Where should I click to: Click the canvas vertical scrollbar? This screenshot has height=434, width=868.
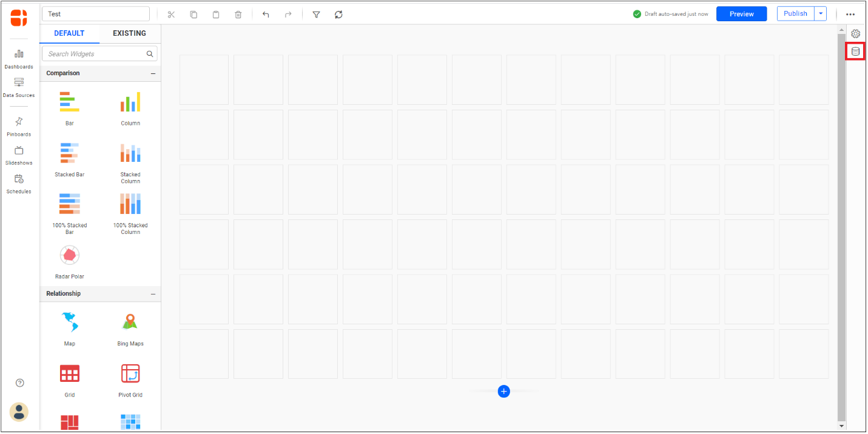[x=841, y=227]
